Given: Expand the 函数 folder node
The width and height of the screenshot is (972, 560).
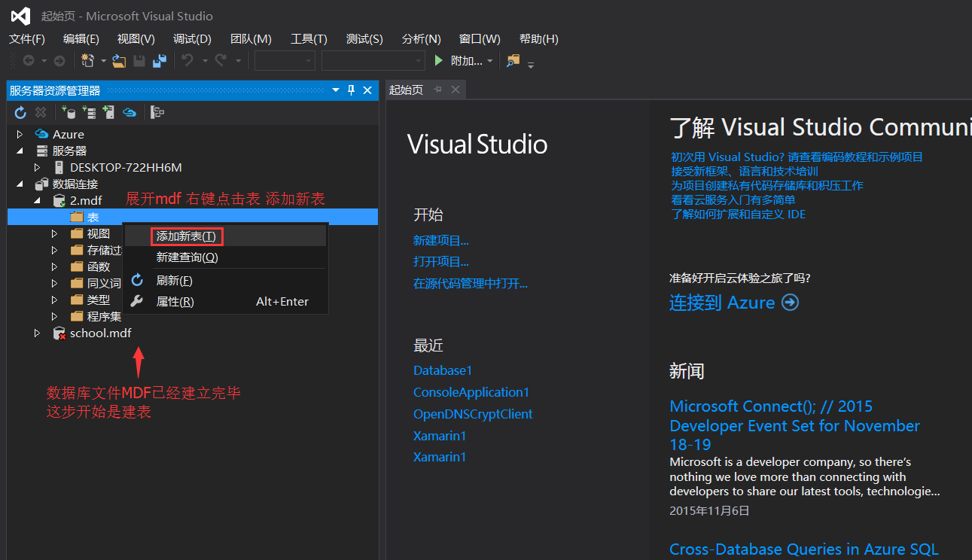Looking at the screenshot, I should point(54,266).
